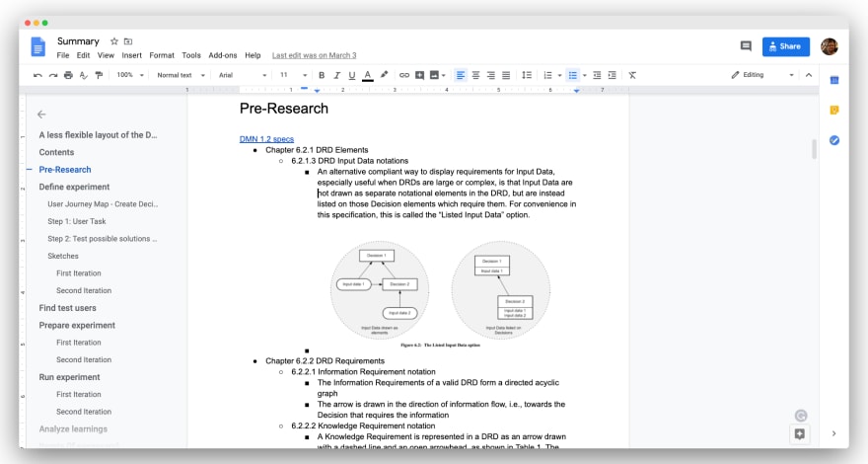Move document to a folder
This screenshot has height=464, width=868.
[x=128, y=41]
